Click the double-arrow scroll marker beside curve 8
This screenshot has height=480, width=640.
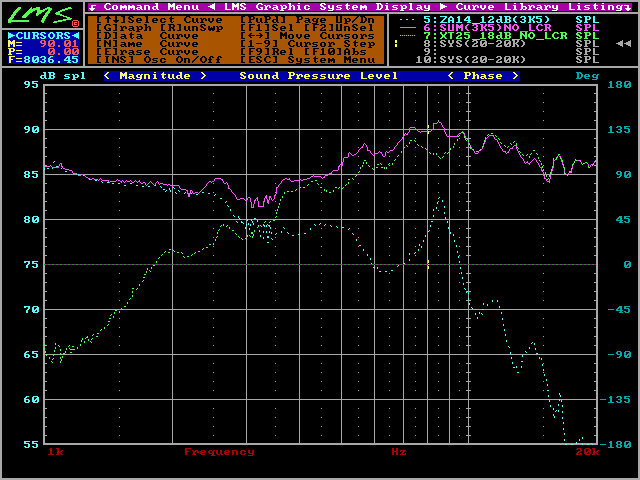pos(623,44)
